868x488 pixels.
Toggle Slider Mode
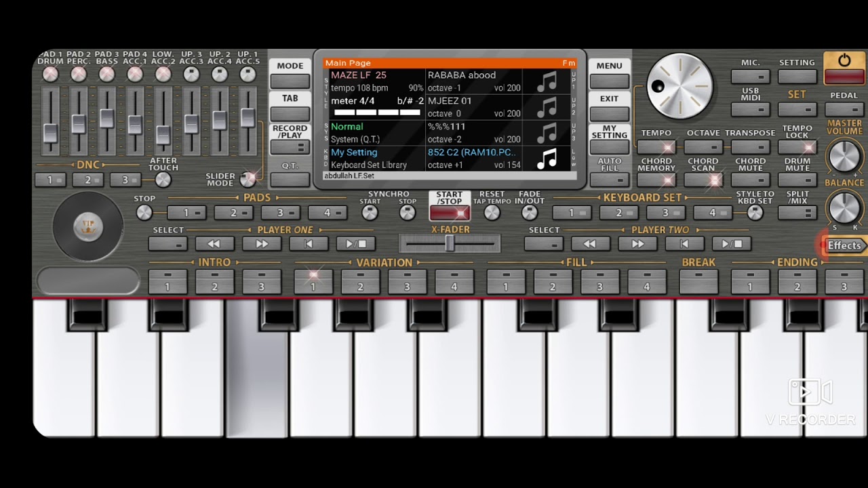click(x=248, y=179)
